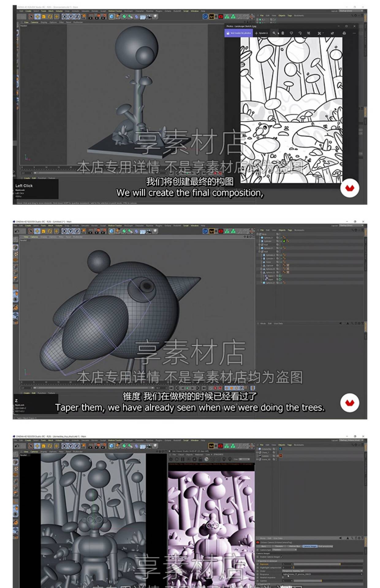Add Cube primitive in bird window toolbar

click(x=112, y=231)
